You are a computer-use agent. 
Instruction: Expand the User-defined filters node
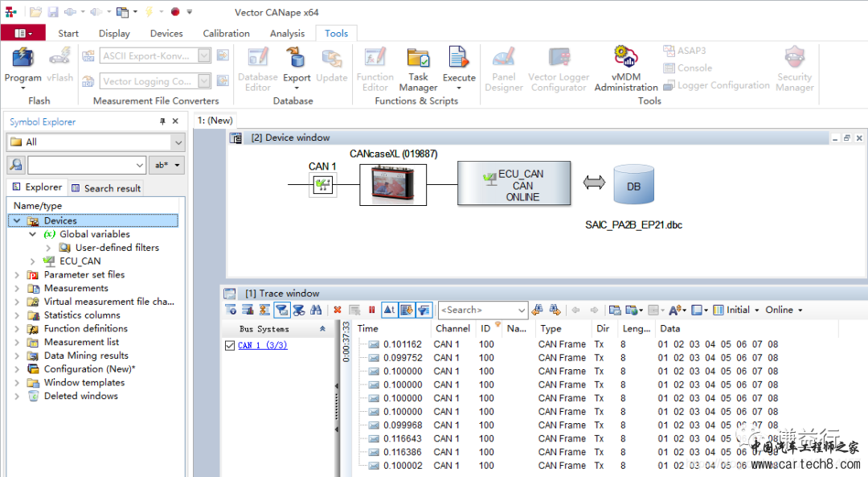(48, 248)
